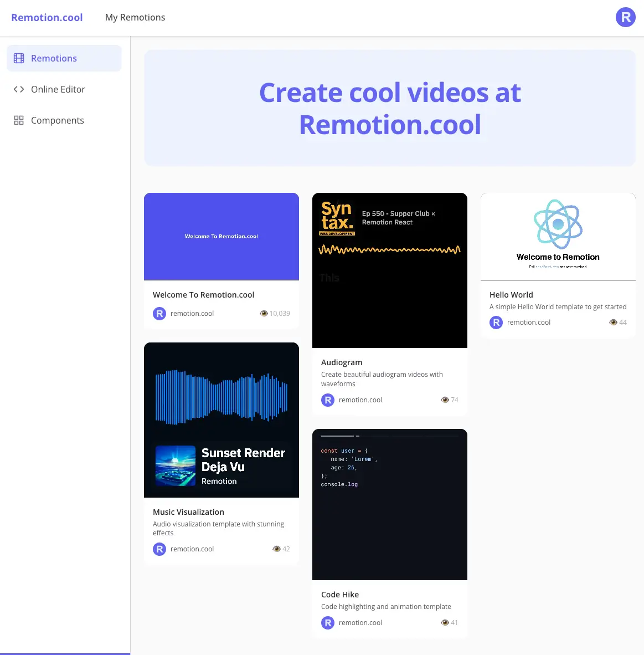Screen dimensions: 644x655
Task: Open the profile avatar in top right
Action: 625,17
